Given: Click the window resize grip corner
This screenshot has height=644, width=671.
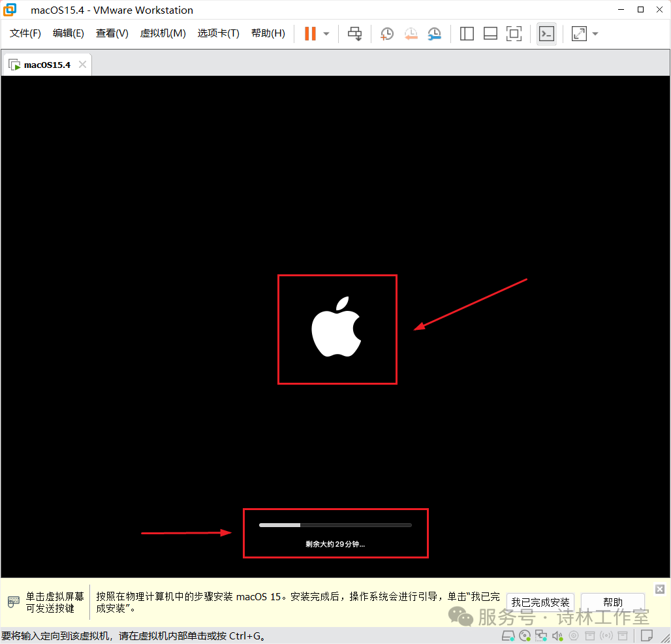Looking at the screenshot, I should 665,638.
